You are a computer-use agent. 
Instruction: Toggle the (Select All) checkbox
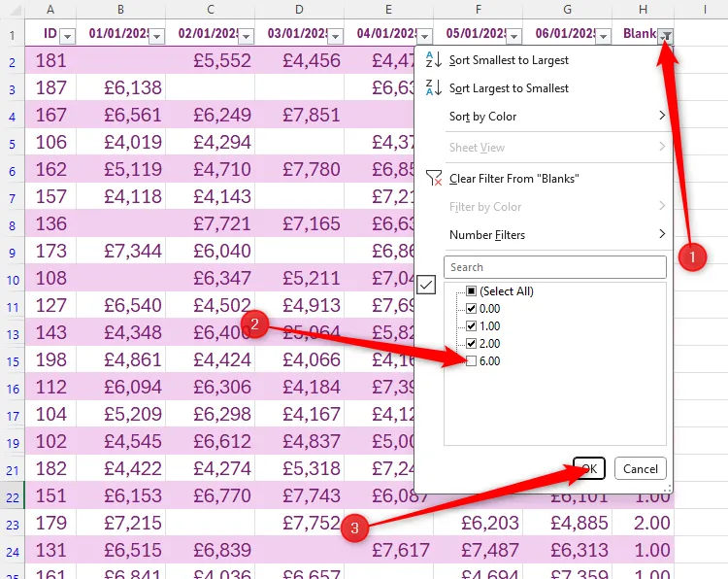(x=472, y=291)
